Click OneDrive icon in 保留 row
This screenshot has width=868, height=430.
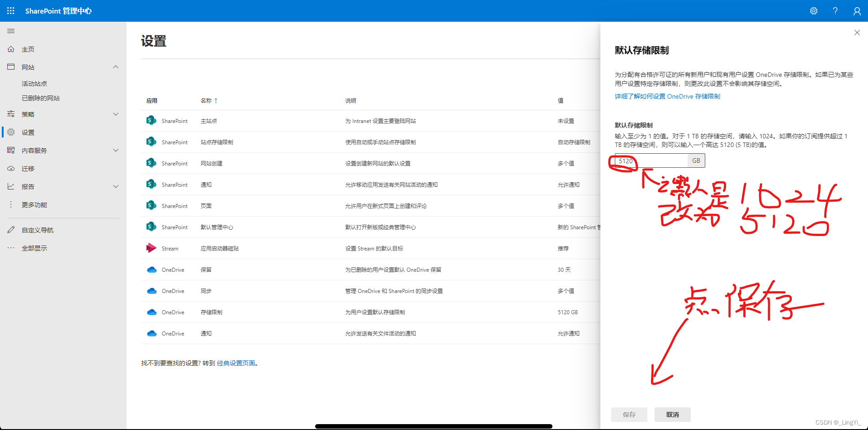click(x=151, y=269)
